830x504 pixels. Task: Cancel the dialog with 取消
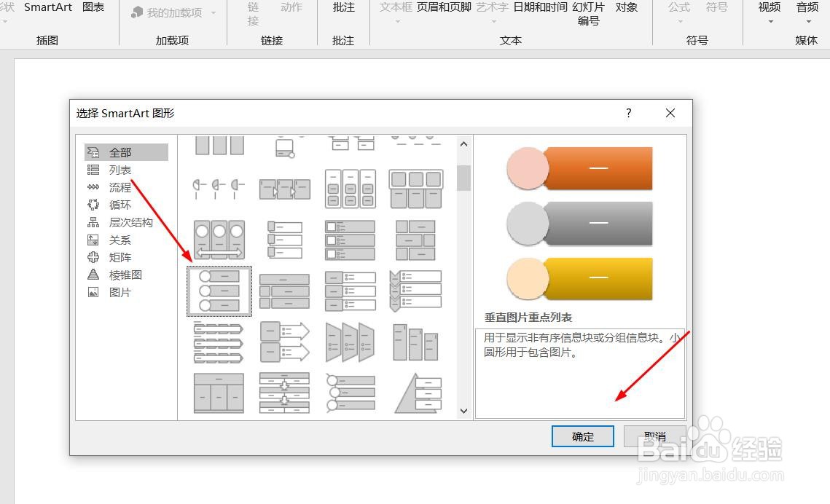[655, 436]
